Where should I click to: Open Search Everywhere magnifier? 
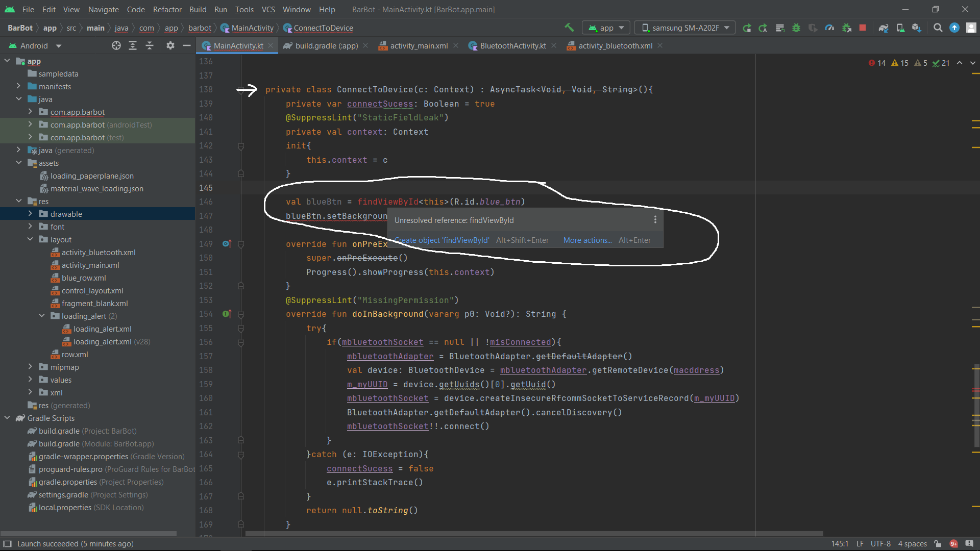point(938,28)
